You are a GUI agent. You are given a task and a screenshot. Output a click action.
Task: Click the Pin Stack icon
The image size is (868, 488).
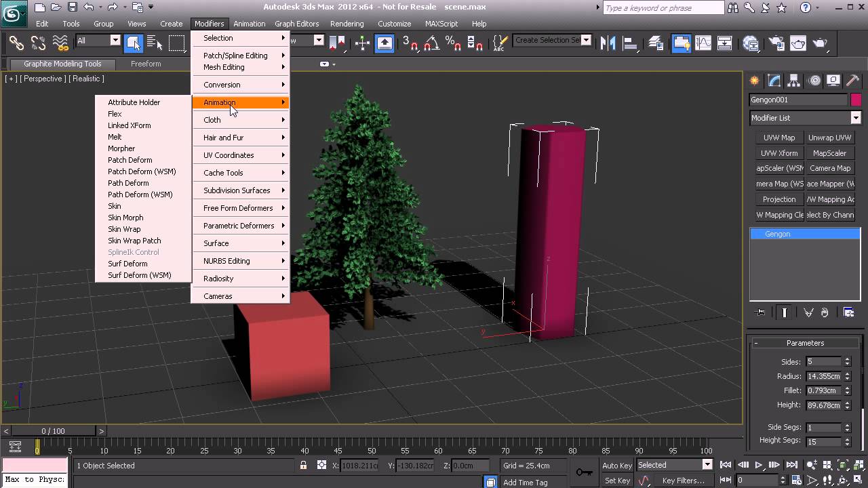(761, 312)
